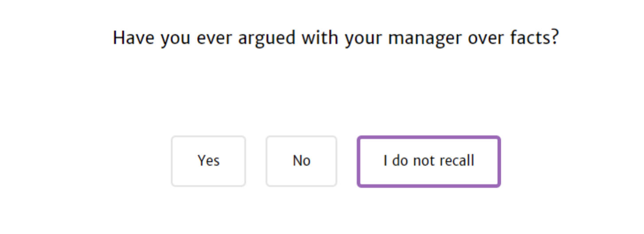Click the question text about arguing over facts
Image resolution: width=644 pixels, height=234 pixels.
335,38
